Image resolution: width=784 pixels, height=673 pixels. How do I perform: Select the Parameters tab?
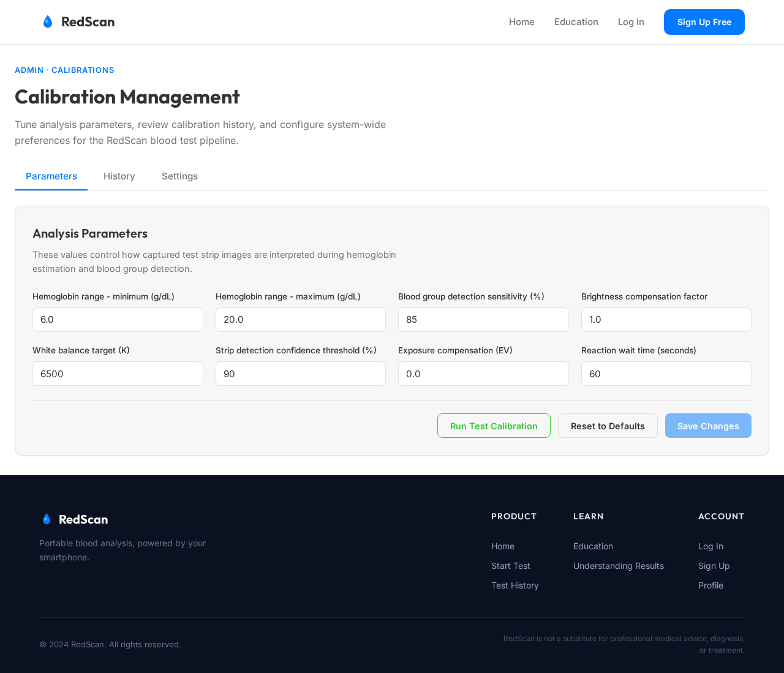pyautogui.click(x=51, y=176)
